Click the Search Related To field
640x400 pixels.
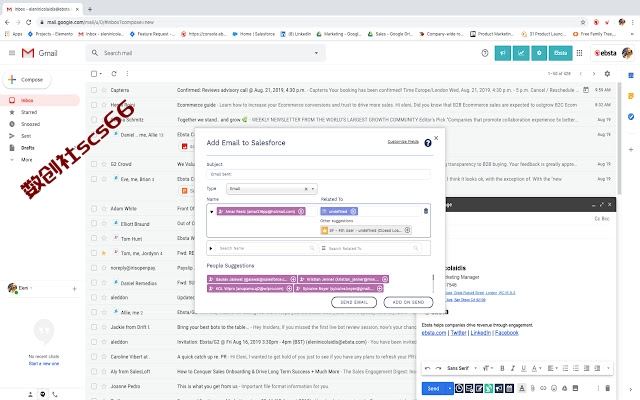pyautogui.click(x=371, y=248)
